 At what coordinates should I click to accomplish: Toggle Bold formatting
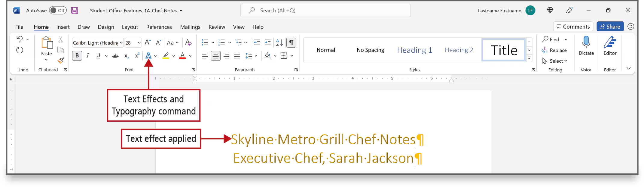click(x=77, y=56)
